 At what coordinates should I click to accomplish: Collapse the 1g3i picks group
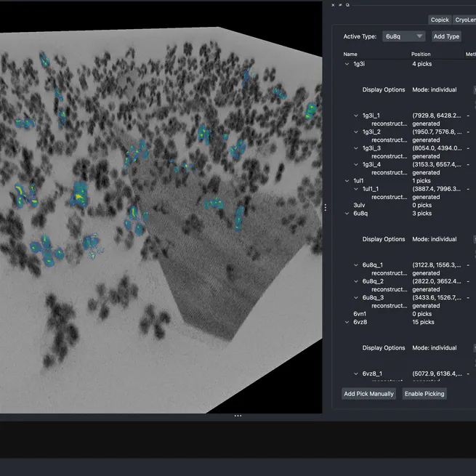point(347,64)
